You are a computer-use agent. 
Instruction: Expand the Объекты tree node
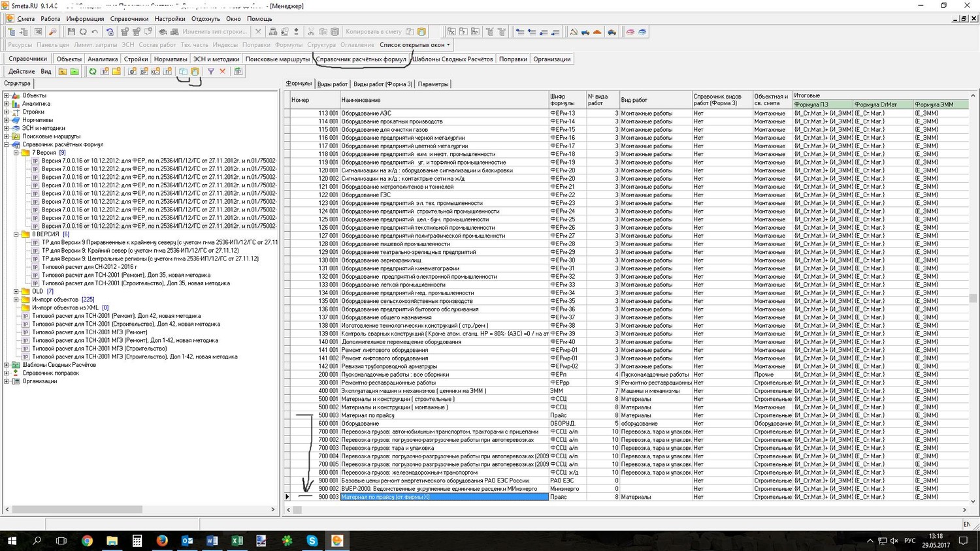point(7,95)
